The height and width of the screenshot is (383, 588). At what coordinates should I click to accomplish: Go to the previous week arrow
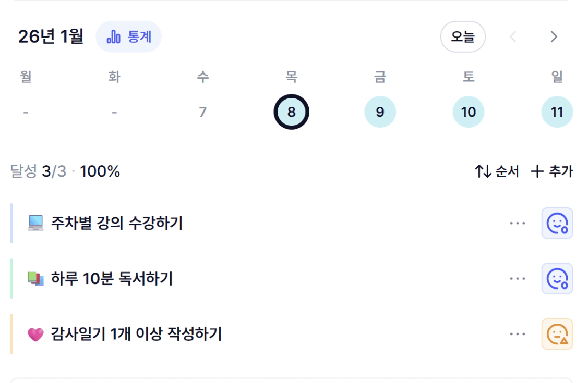[x=513, y=37]
